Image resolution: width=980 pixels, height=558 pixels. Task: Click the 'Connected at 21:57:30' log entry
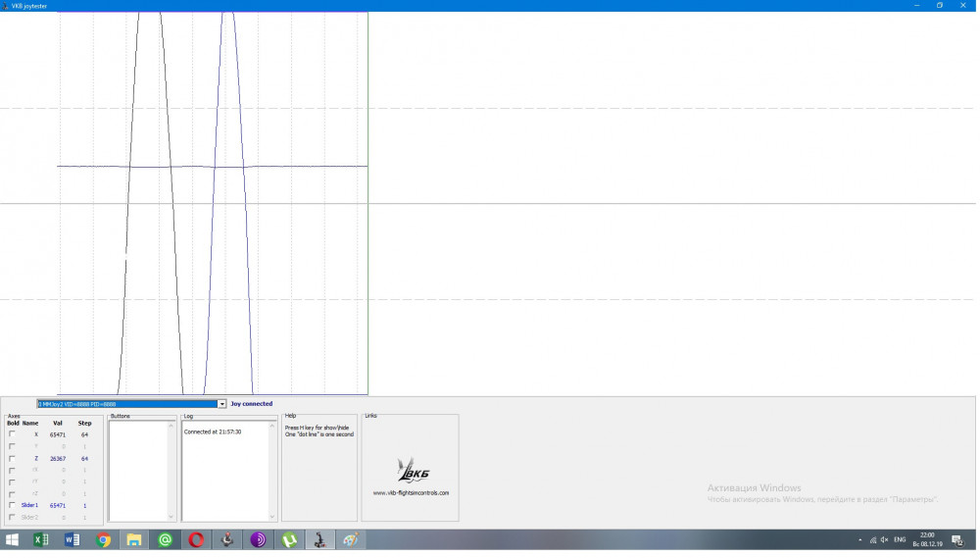pos(213,432)
